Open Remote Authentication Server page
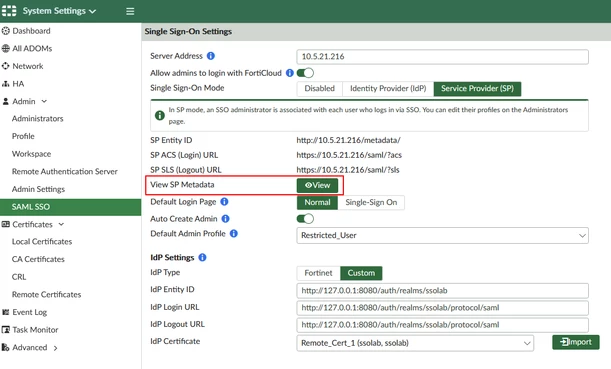The height and width of the screenshot is (369, 611). (64, 171)
